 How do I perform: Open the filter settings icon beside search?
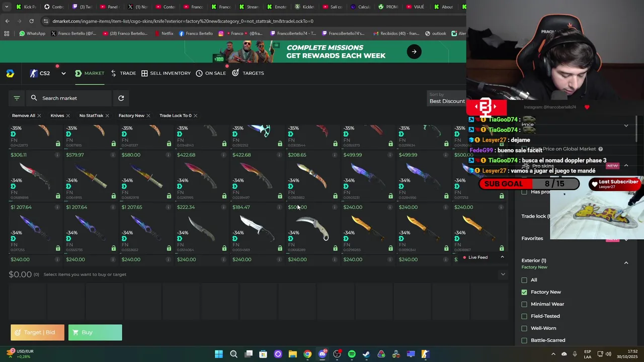(x=17, y=98)
